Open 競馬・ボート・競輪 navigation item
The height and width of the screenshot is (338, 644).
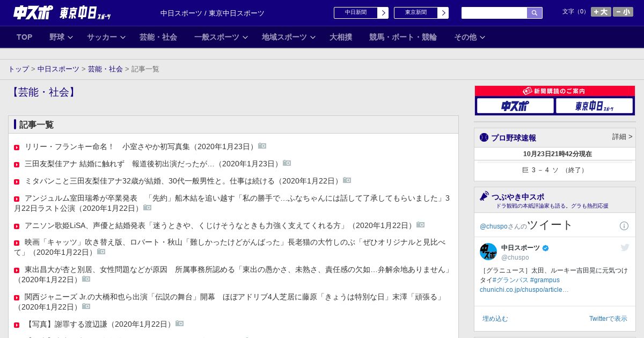pos(403,37)
